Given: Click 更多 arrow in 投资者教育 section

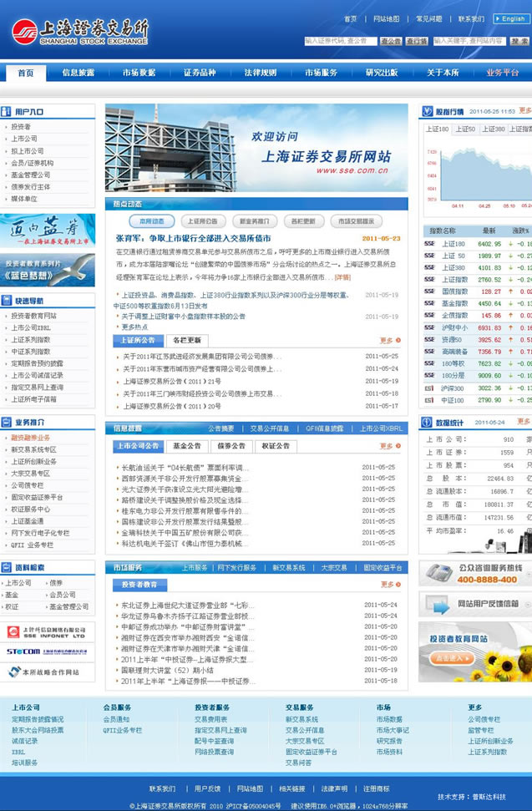Looking at the screenshot, I should (x=391, y=585).
